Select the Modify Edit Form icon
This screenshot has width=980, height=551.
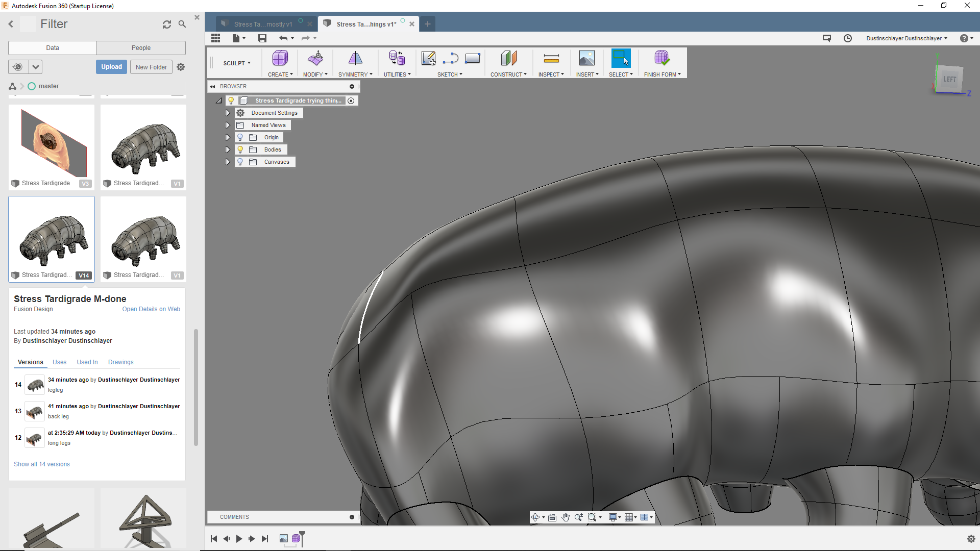[x=315, y=58]
